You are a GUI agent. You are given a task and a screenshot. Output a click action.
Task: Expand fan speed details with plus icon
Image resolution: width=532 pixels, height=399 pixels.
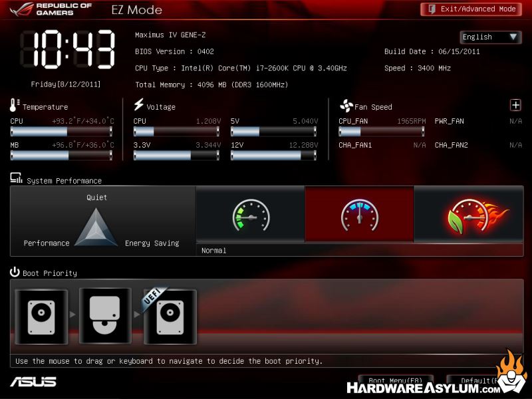515,105
